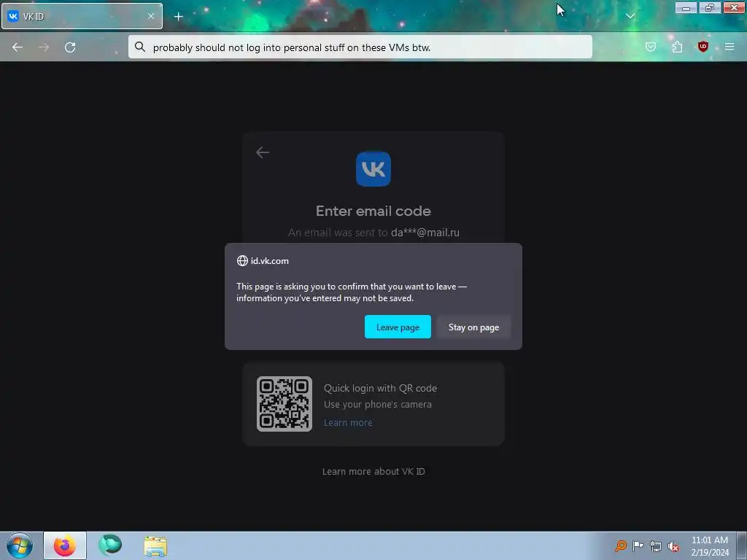Click the network tray icon
The width and height of the screenshot is (747, 560).
point(656,546)
